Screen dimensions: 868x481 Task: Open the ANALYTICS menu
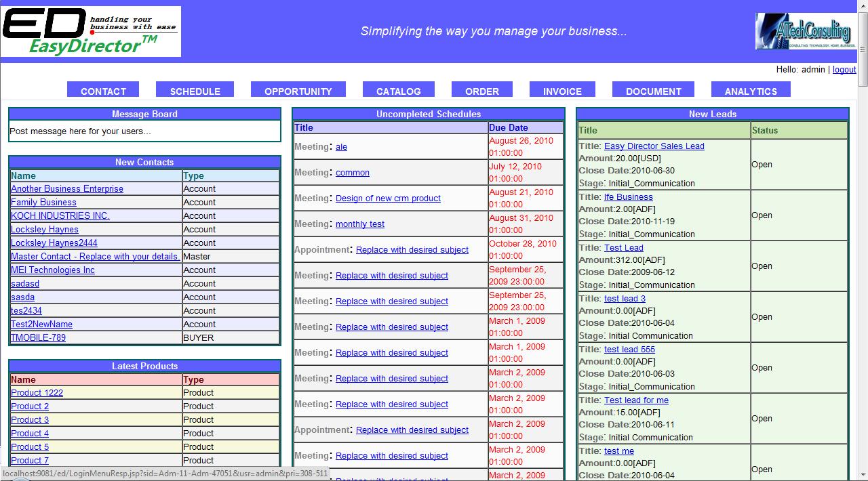[751, 91]
